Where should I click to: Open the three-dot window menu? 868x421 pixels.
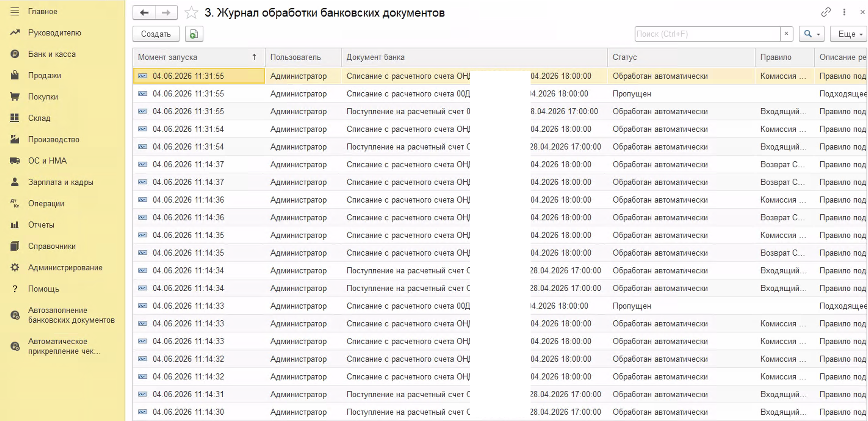coord(844,13)
